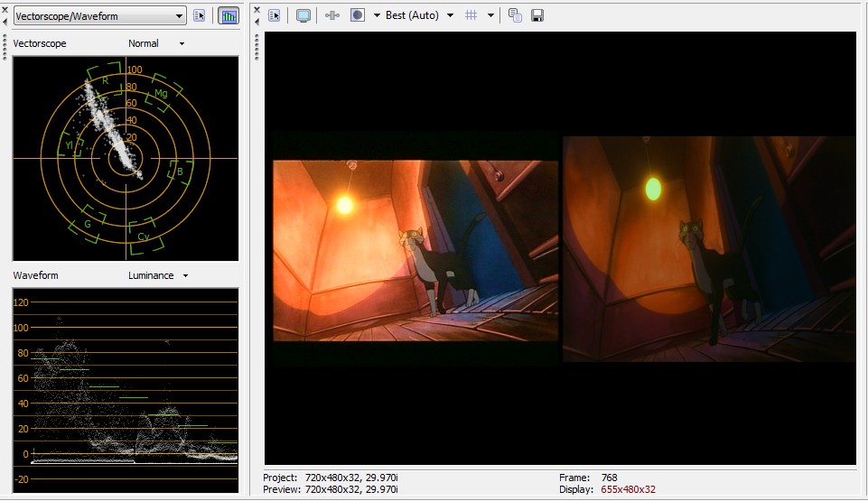
Task: Click the Vectorscope label
Action: tap(40, 43)
